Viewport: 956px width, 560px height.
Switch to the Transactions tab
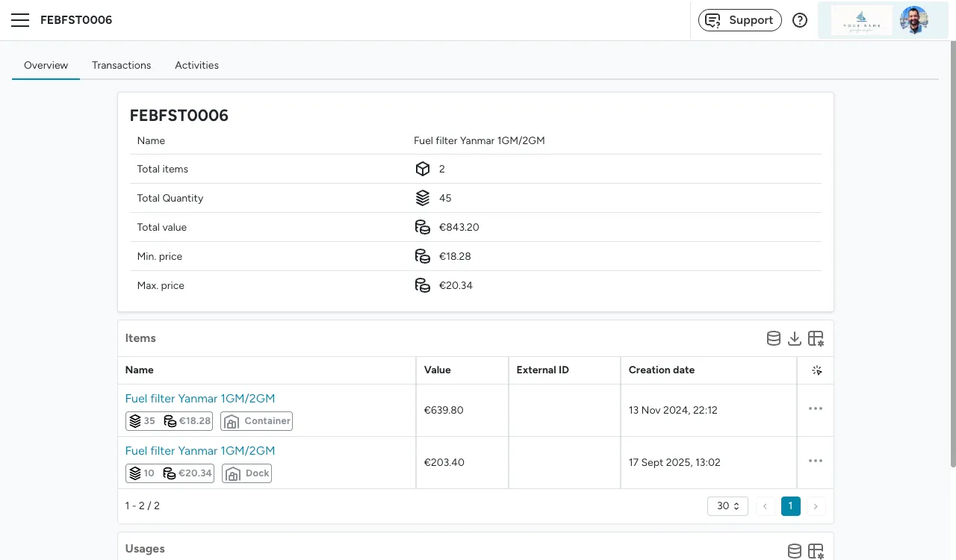121,65
